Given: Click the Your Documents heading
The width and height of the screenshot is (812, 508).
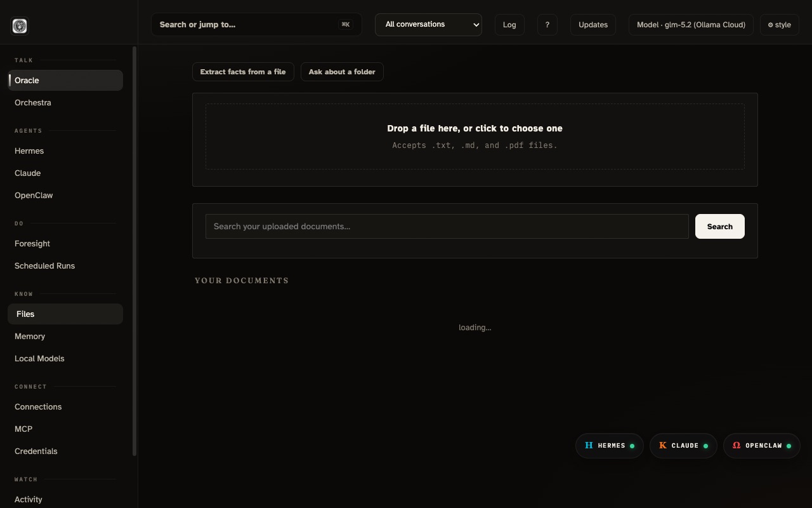Looking at the screenshot, I should 242,281.
